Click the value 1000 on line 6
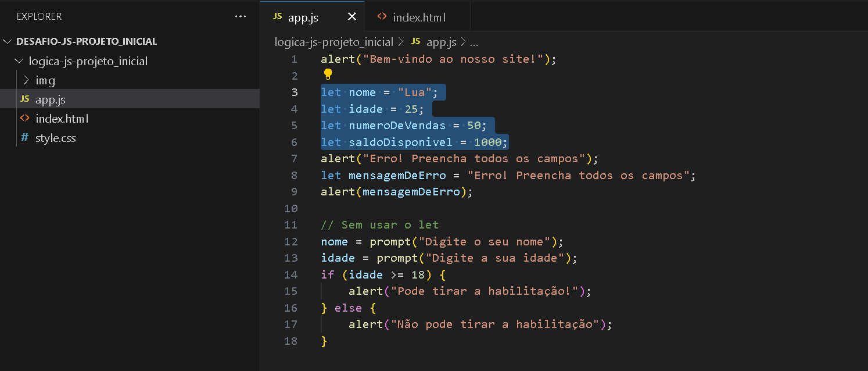This screenshot has width=868, height=371. tap(488, 142)
